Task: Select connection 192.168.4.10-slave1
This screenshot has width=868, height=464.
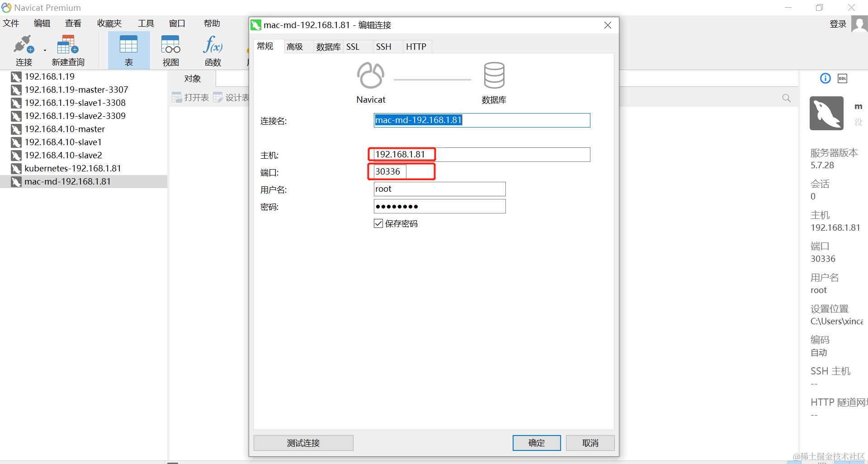Action: tap(63, 142)
